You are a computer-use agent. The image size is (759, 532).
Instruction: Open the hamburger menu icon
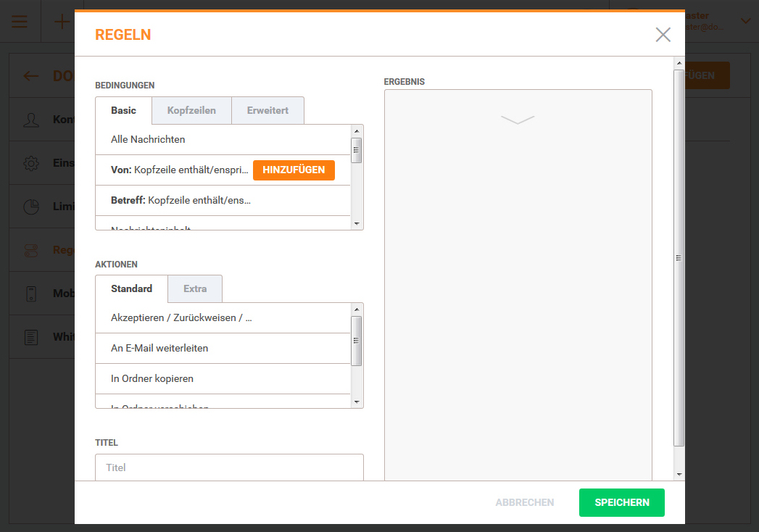[x=20, y=22]
